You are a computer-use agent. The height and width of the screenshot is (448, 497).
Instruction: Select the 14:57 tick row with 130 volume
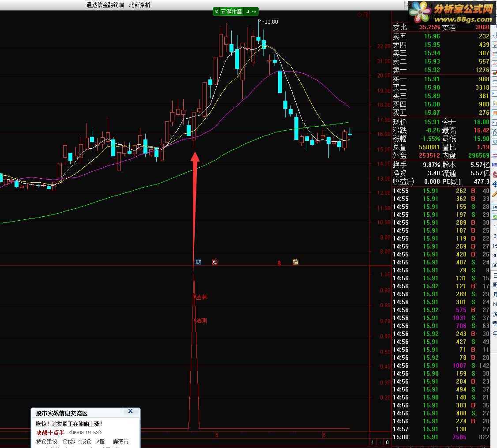click(441, 429)
